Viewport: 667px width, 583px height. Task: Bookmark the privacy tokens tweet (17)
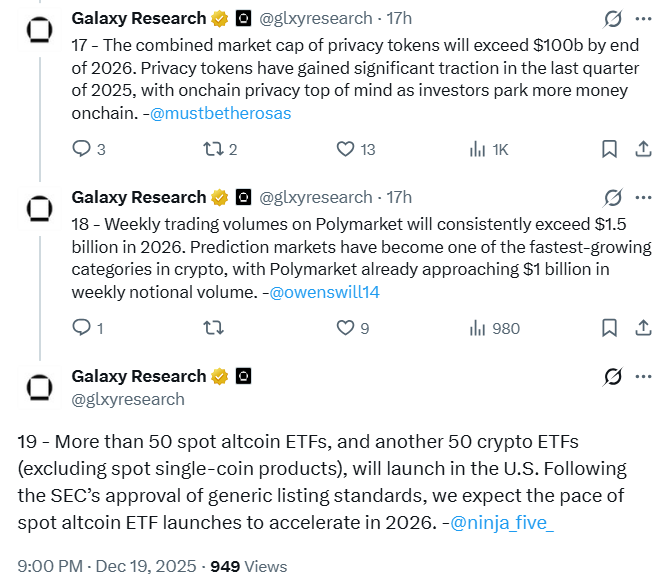(609, 149)
